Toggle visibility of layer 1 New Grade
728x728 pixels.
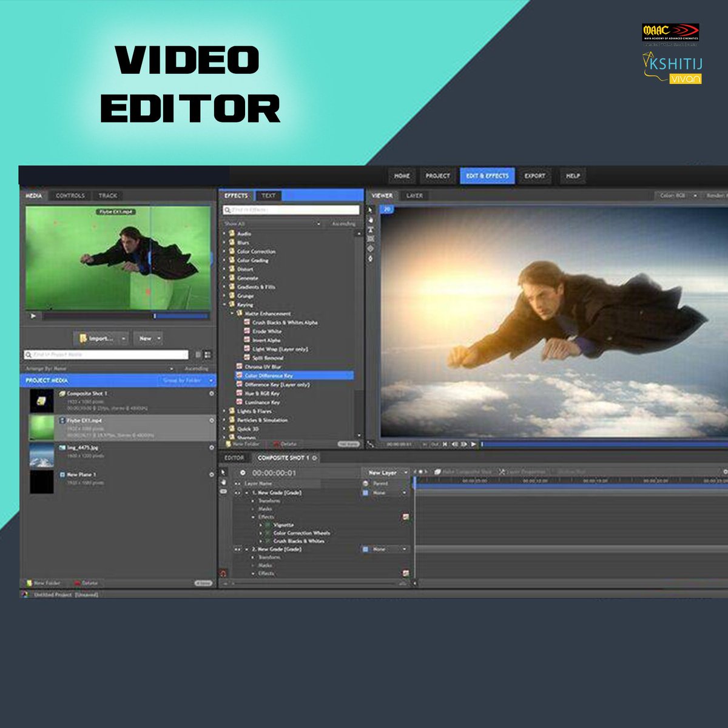[238, 493]
